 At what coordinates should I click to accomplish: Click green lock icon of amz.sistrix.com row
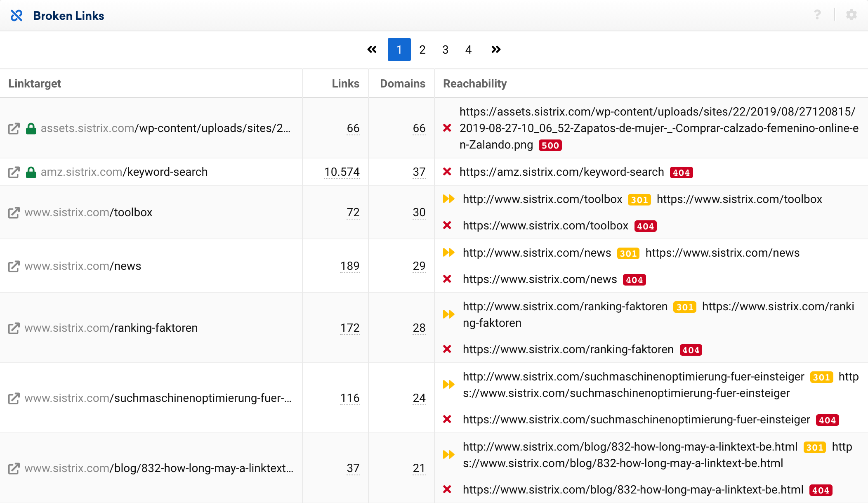click(31, 172)
